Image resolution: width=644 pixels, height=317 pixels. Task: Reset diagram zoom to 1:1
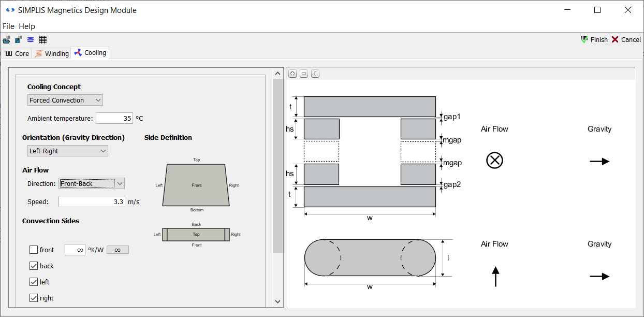pos(315,74)
